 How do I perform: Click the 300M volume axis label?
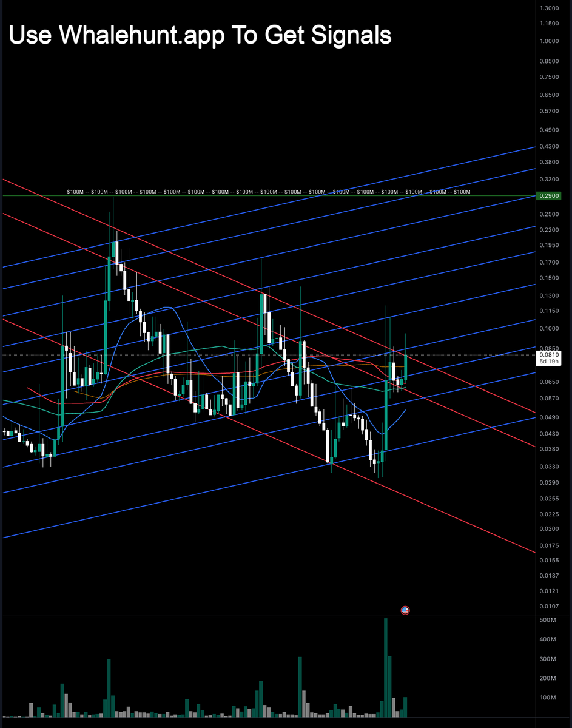point(547,659)
